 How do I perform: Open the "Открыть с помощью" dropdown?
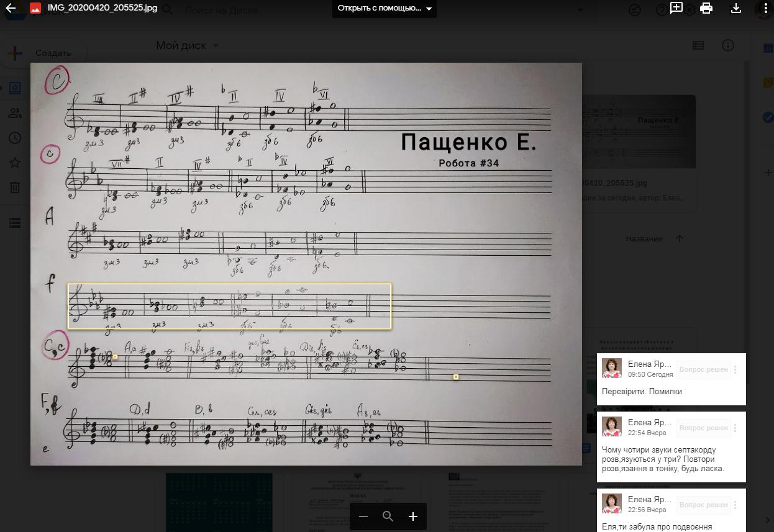click(385, 9)
